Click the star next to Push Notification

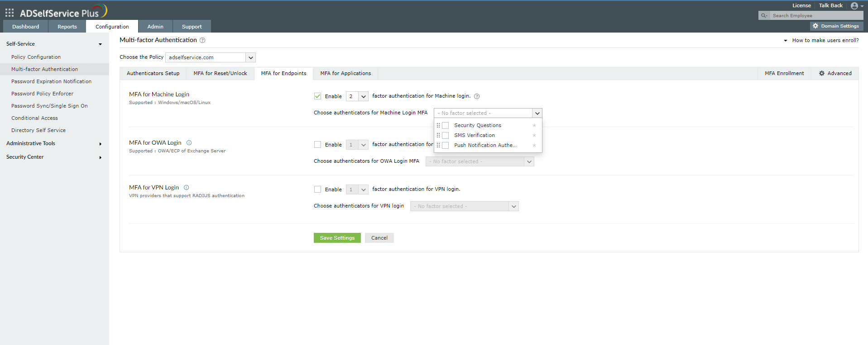coord(534,145)
